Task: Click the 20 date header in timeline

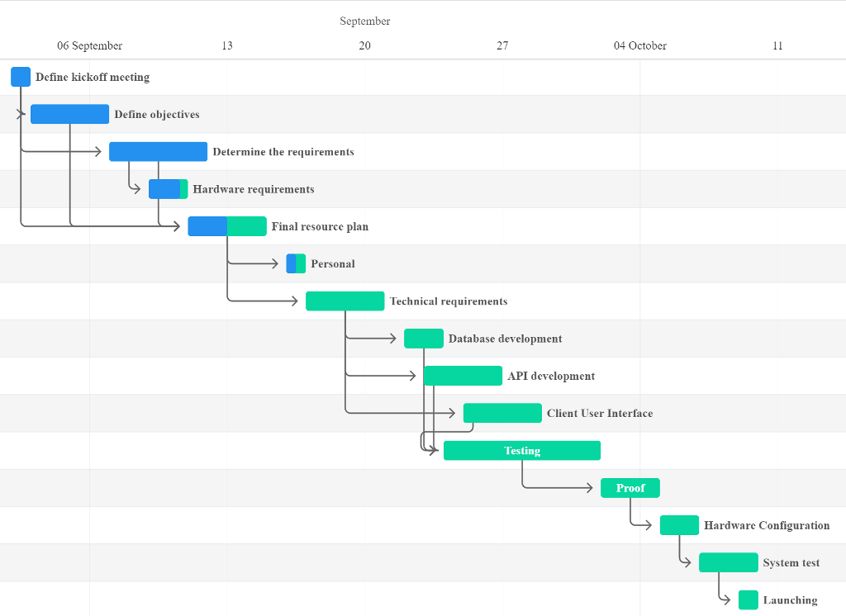Action: click(364, 46)
